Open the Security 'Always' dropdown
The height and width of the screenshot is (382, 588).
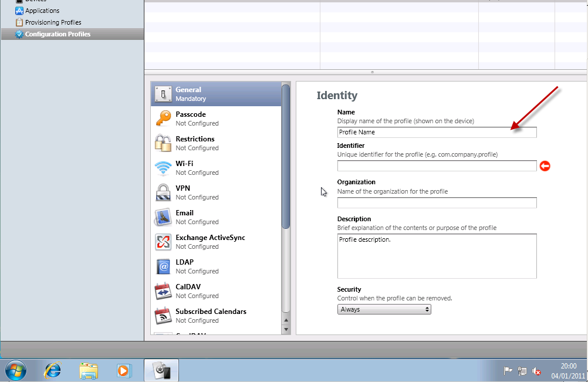coord(384,309)
